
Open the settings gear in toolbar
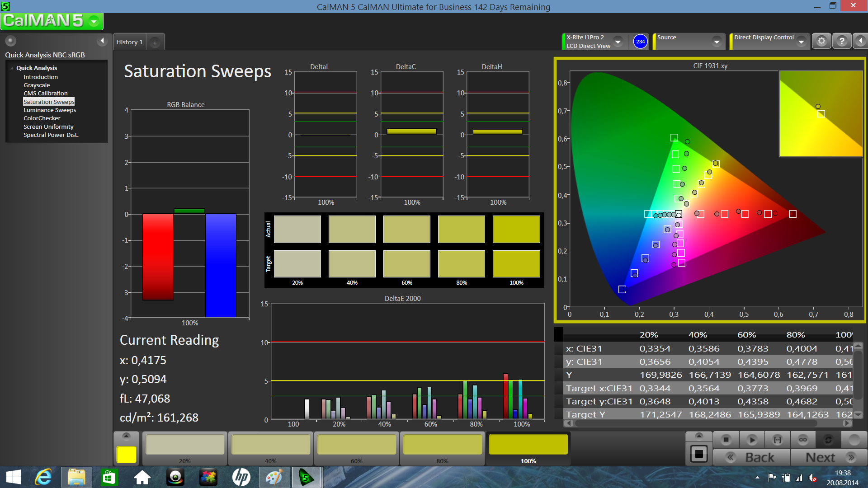[821, 41]
